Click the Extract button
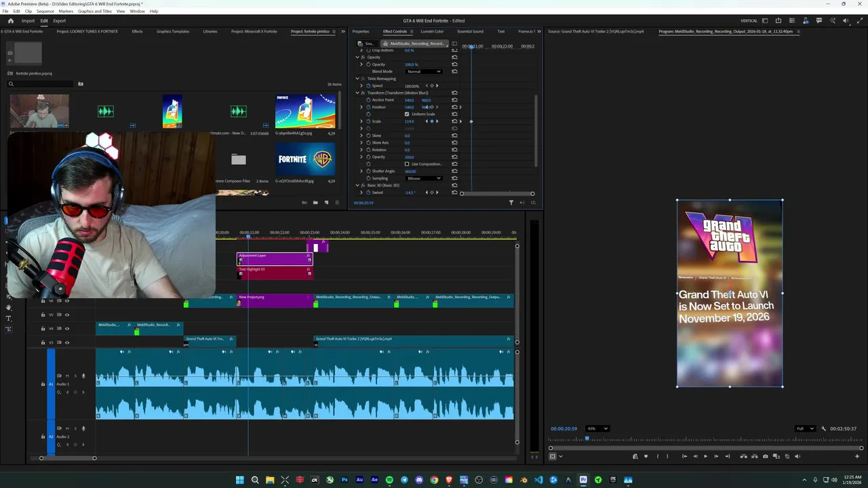This screenshot has width=868, height=488. (755, 456)
